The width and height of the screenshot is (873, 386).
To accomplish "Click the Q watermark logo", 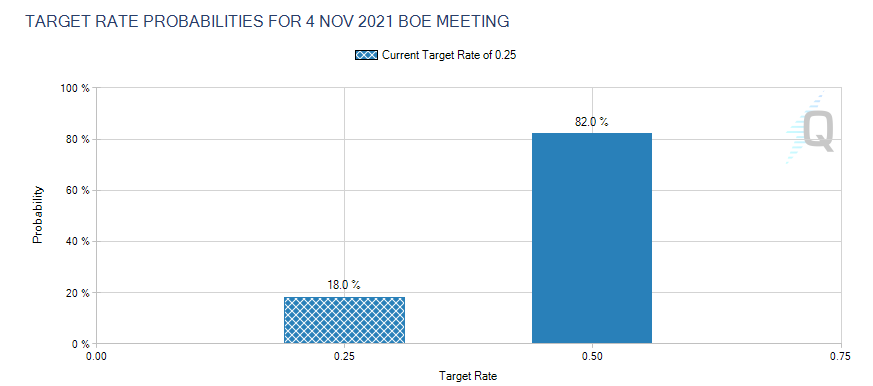I will tap(810, 128).
